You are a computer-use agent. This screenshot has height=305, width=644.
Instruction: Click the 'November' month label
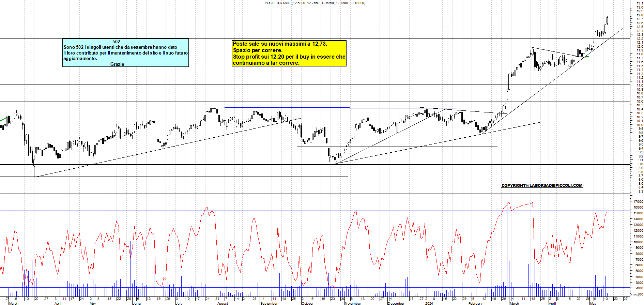click(x=353, y=303)
